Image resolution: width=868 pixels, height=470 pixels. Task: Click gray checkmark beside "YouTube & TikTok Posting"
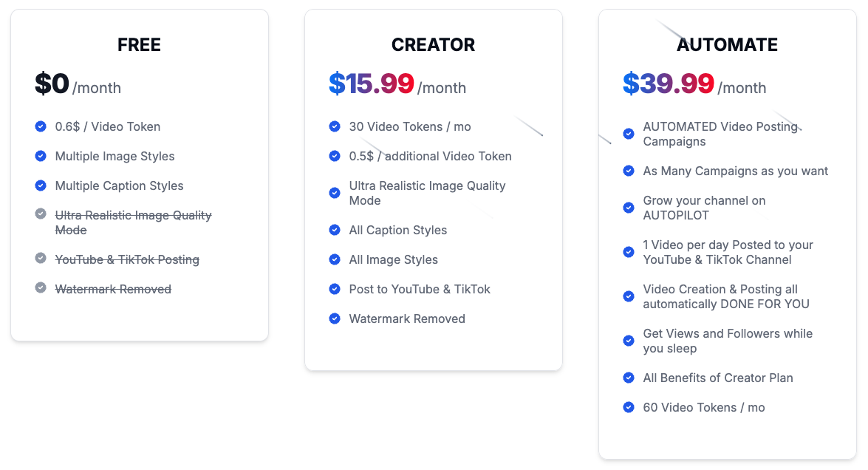pos(41,259)
